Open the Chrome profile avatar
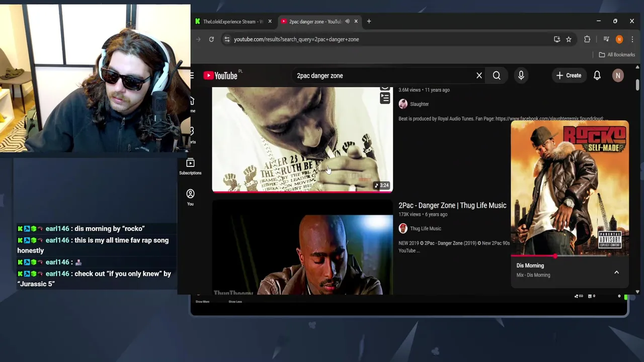The height and width of the screenshot is (362, 644). coord(619,39)
